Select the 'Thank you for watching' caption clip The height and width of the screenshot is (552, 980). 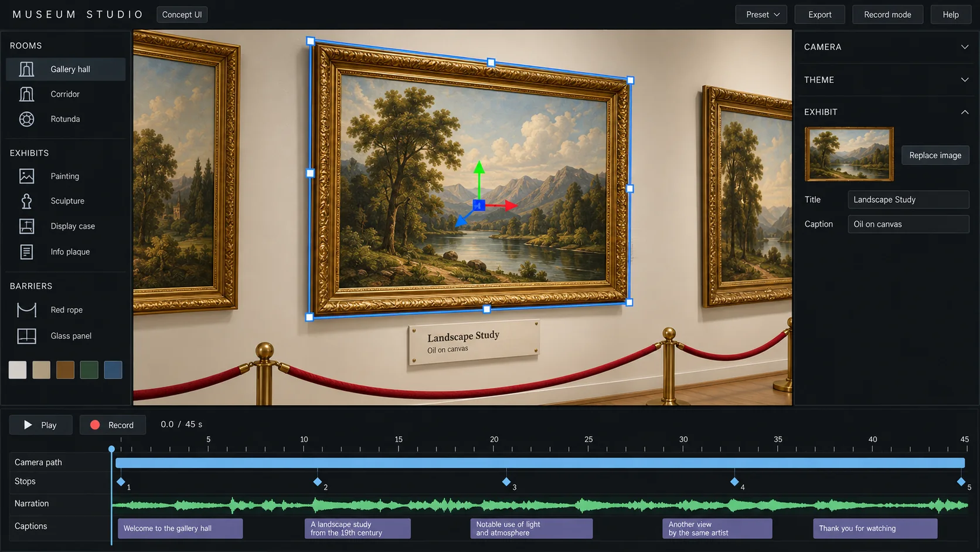coord(875,529)
